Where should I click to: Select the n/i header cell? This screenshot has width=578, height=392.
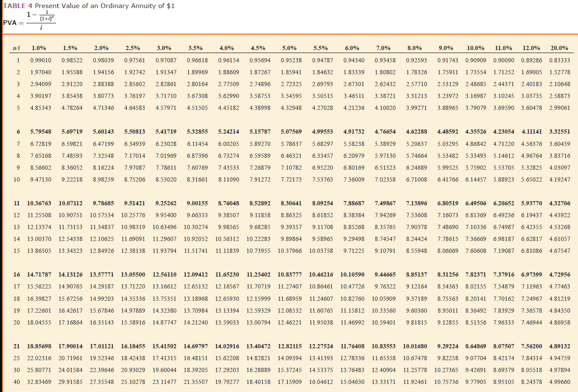17,48
